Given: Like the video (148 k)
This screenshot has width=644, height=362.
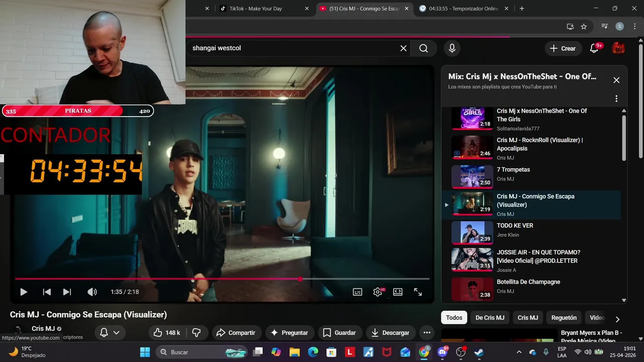Looking at the screenshot, I should (167, 333).
